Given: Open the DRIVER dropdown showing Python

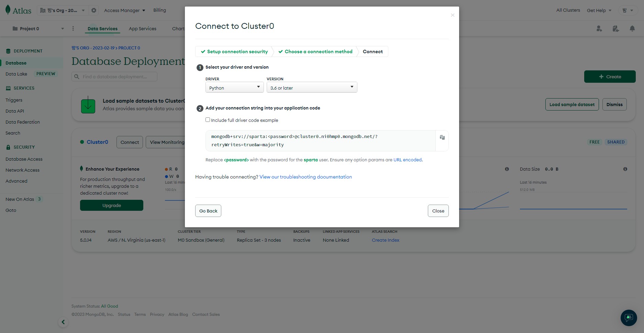Looking at the screenshot, I should point(234,88).
